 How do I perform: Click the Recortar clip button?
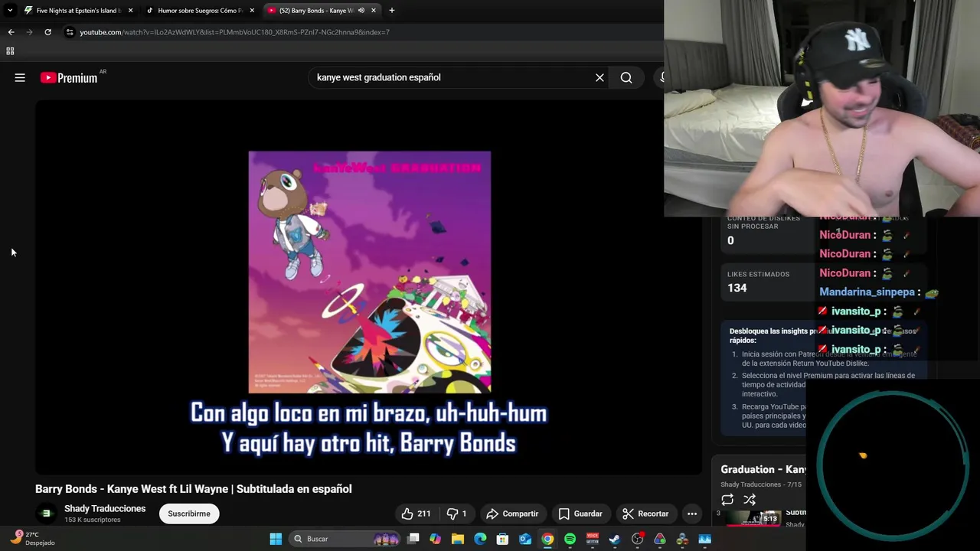pyautogui.click(x=646, y=514)
